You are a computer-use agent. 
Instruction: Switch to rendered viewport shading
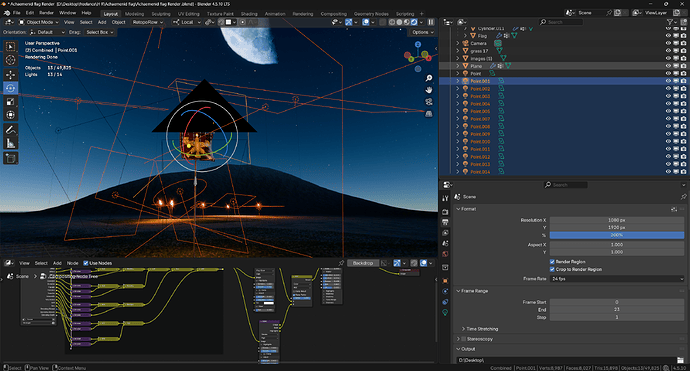coord(414,22)
